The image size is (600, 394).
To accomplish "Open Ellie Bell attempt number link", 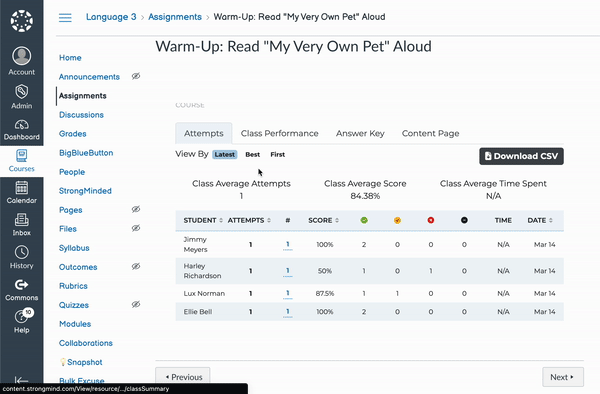I will 287,312.
